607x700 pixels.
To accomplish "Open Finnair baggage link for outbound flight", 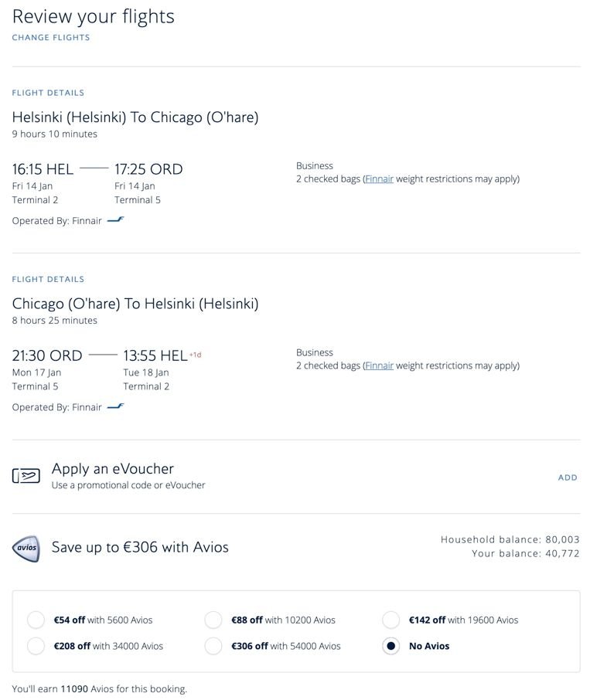I will click(380, 178).
